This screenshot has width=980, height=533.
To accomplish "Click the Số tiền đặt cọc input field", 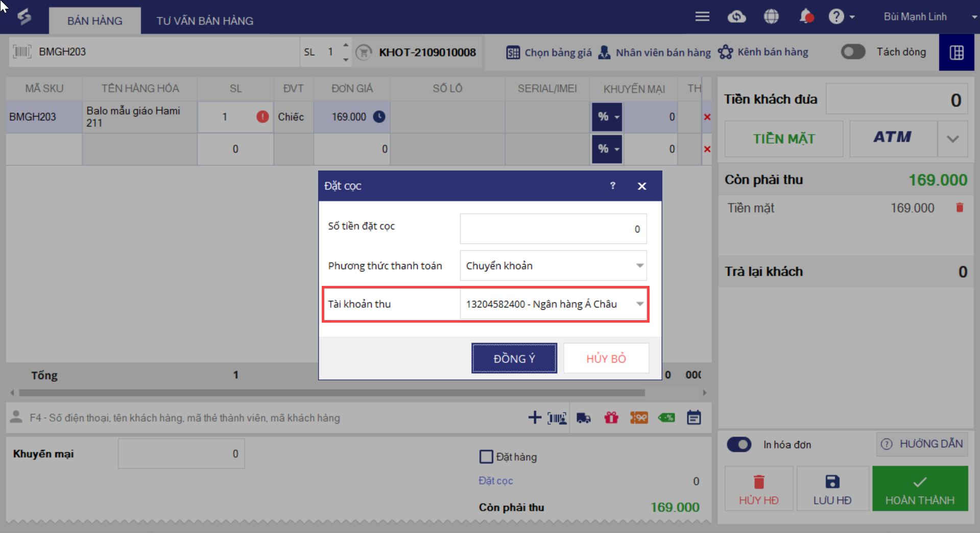I will (553, 229).
